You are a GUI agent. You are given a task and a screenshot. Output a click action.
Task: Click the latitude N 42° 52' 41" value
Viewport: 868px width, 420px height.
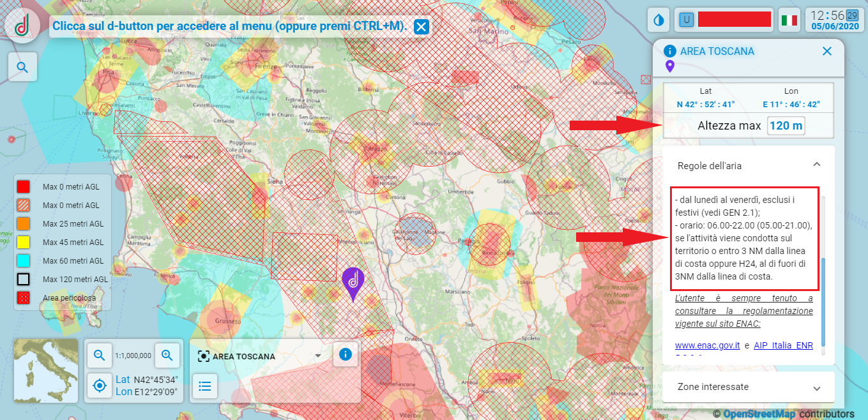click(x=706, y=104)
